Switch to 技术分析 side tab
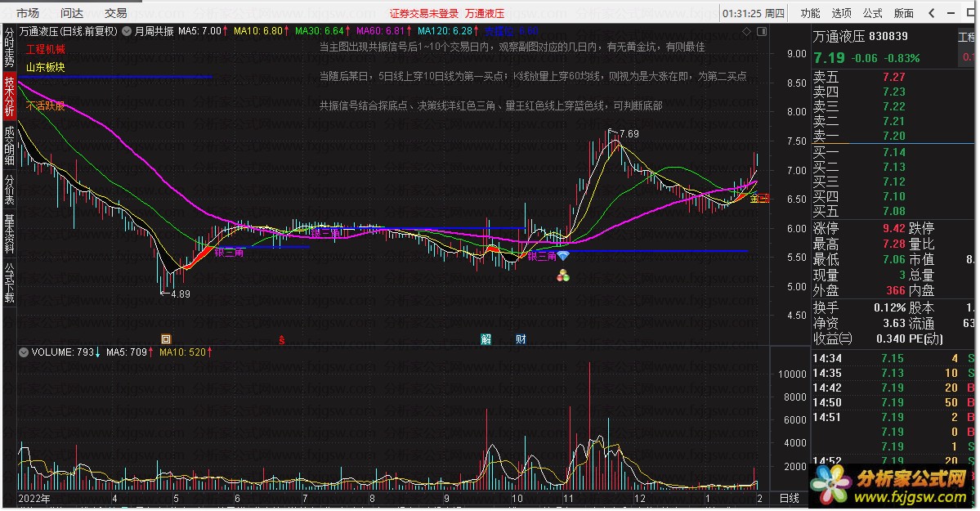Viewport: 980px width, 511px height. 9,95
